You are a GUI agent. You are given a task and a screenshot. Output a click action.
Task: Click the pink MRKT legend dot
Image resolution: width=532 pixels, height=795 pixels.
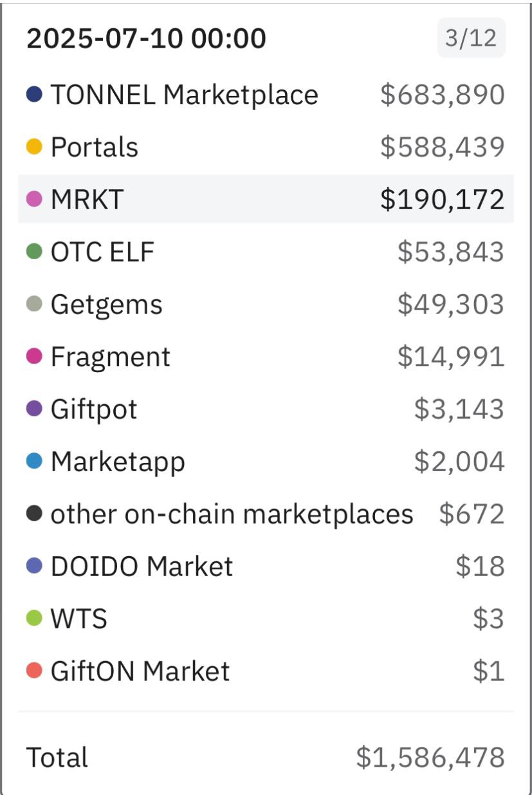(34, 199)
